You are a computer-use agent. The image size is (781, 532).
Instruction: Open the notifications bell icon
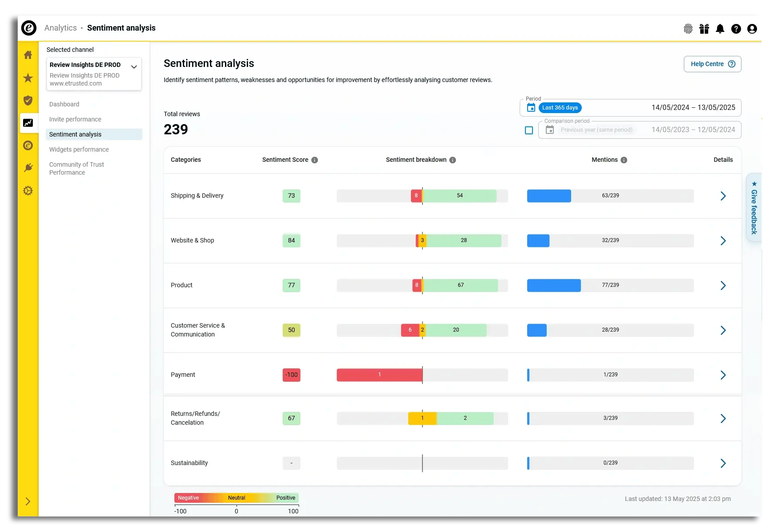[x=720, y=28]
